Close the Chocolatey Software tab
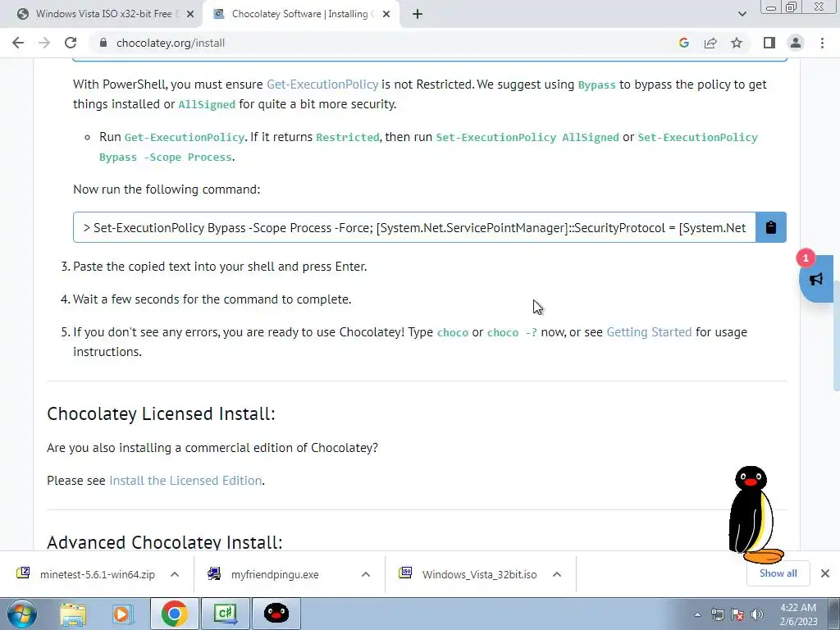 tap(386, 14)
